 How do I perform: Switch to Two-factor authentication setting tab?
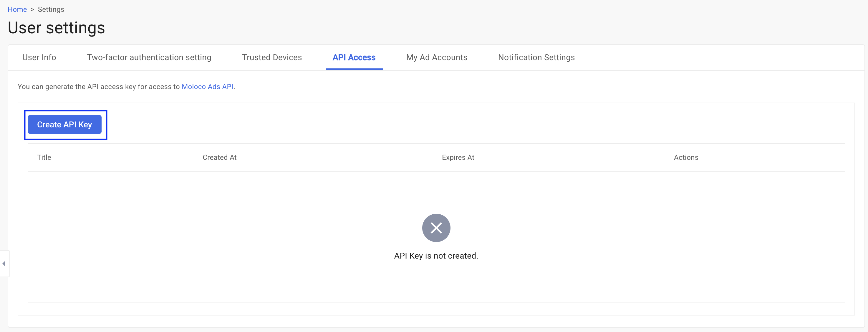point(149,57)
